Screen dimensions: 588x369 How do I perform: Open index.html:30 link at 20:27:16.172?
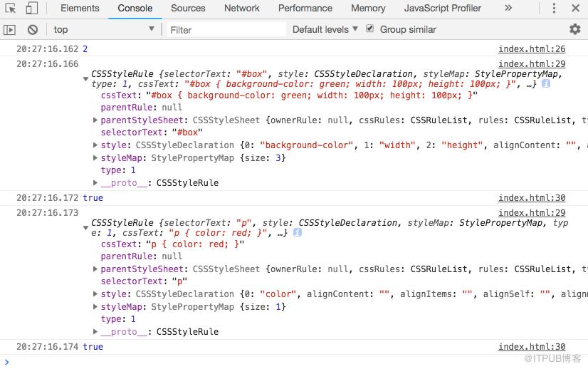tap(532, 198)
